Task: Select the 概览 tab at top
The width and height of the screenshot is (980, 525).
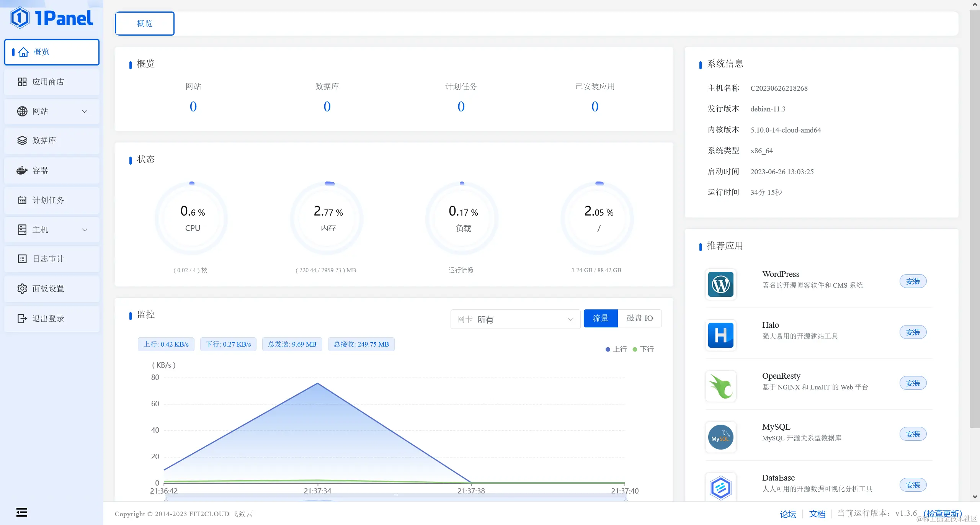Action: [145, 24]
